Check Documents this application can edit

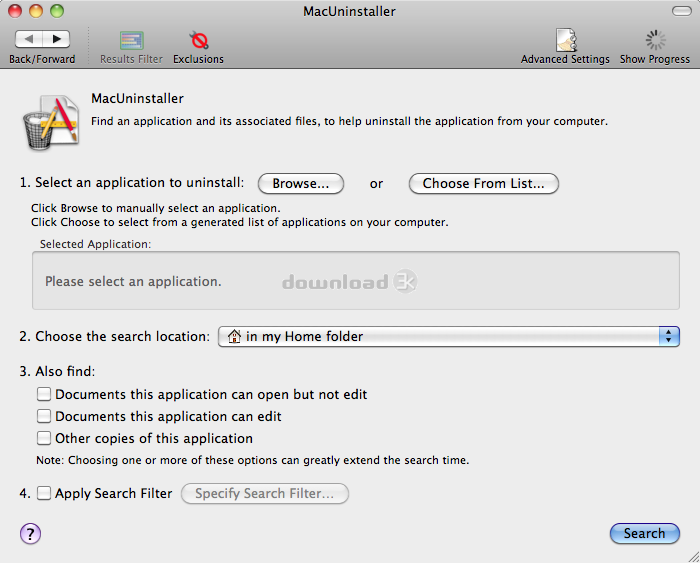coord(44,416)
